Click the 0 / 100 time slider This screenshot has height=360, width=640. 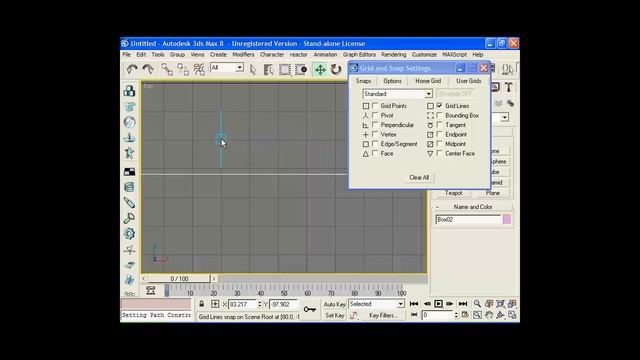point(179,279)
